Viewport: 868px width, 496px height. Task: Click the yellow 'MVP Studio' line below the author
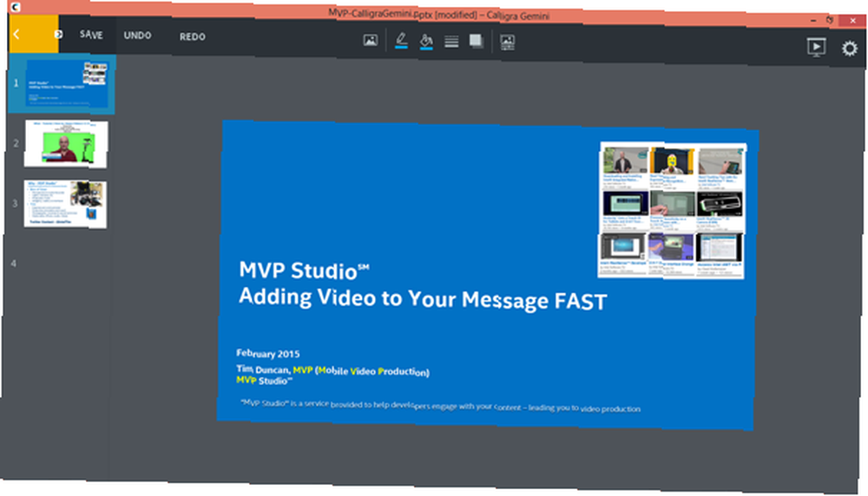click(264, 381)
